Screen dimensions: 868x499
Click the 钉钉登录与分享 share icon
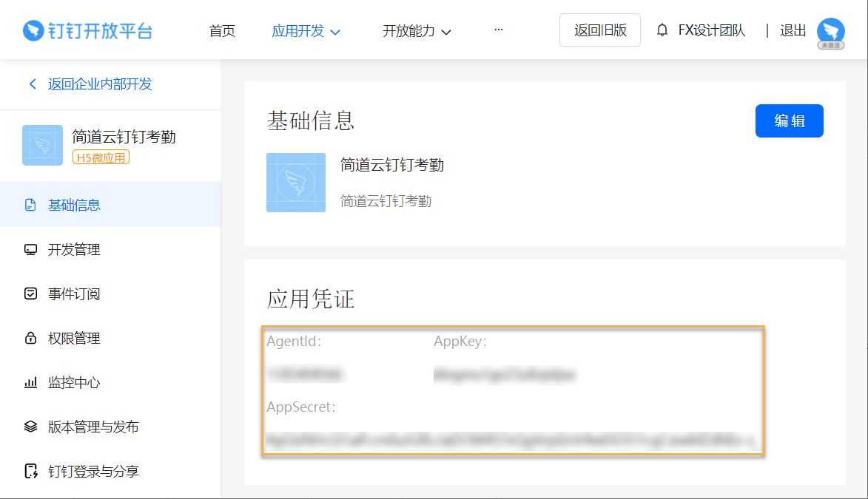point(31,472)
